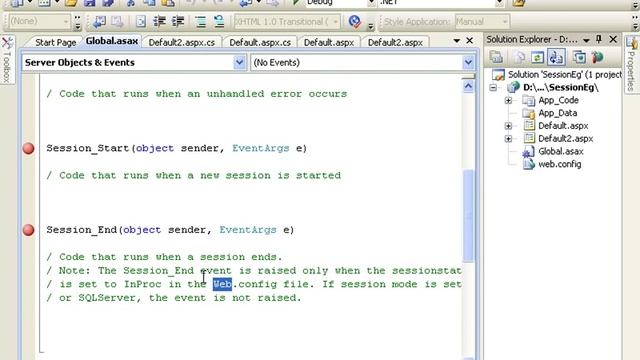Screen dimensions: 640x360
Task: Click comment 'Code that runs when a new session is started'
Action: click(x=200, y=176)
